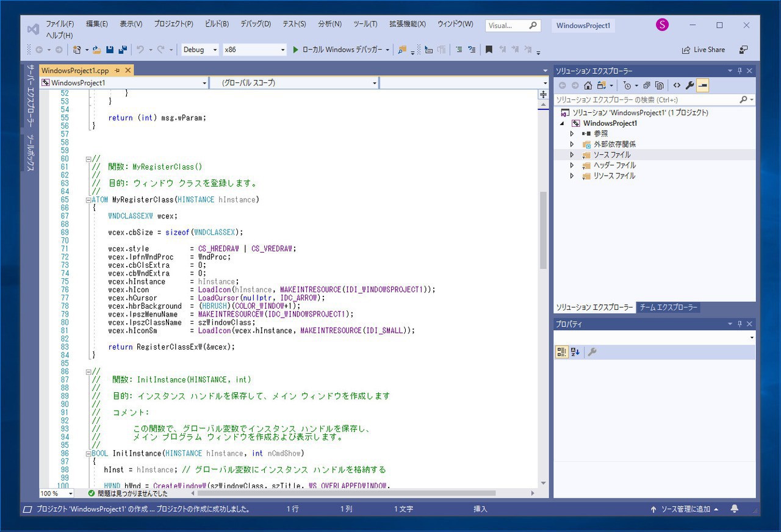Image resolution: width=781 pixels, height=532 pixels.
Task: Click the editor vertical scrollbar thumb
Action: click(543, 230)
